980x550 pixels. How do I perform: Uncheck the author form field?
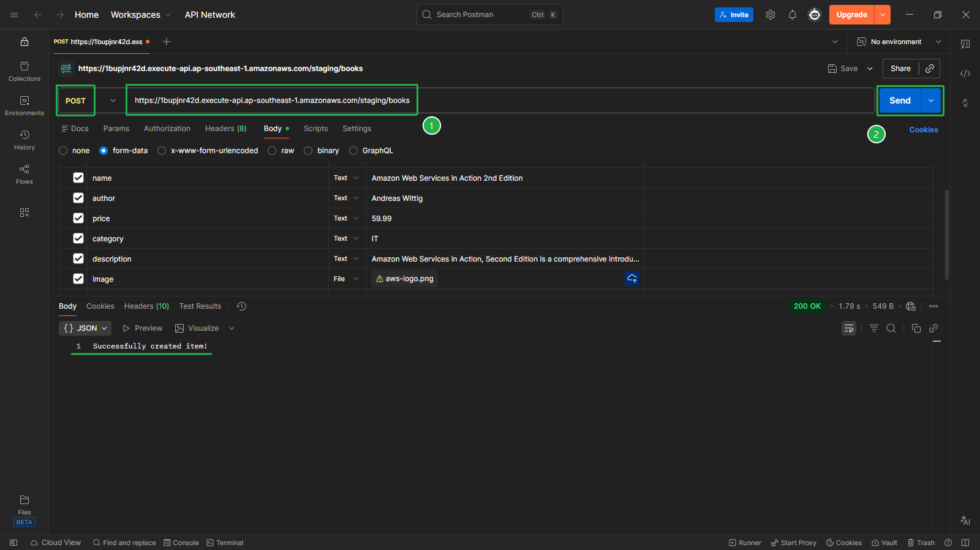[x=78, y=198]
